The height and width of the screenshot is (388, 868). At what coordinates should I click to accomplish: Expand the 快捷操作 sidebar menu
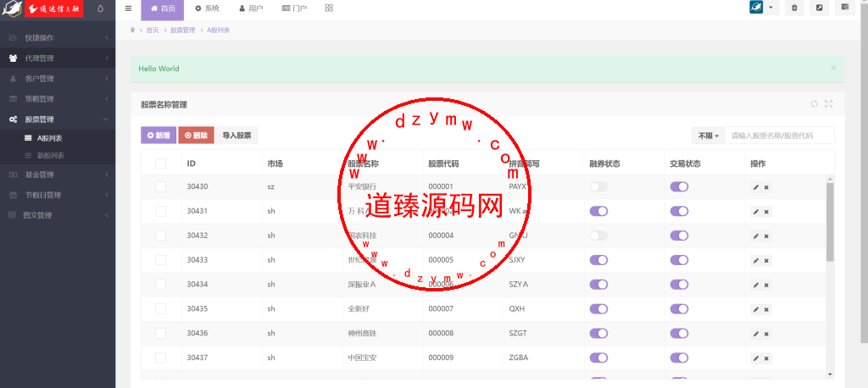pos(58,37)
